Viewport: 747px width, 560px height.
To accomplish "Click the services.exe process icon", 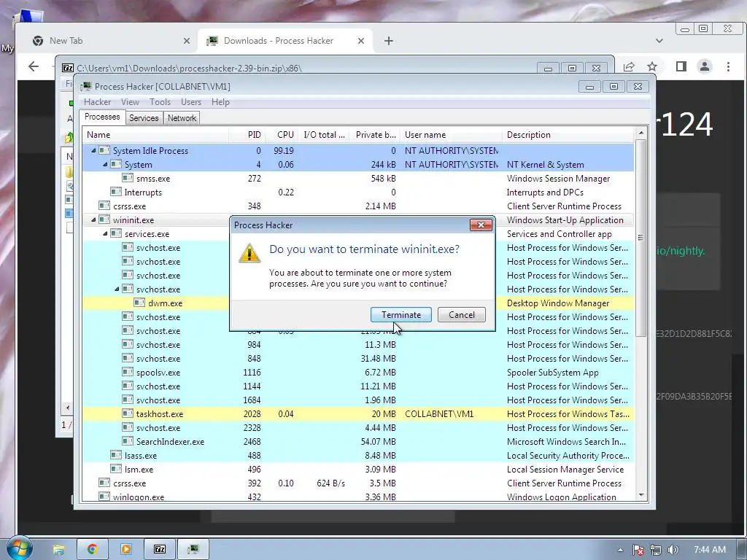I will tap(116, 233).
